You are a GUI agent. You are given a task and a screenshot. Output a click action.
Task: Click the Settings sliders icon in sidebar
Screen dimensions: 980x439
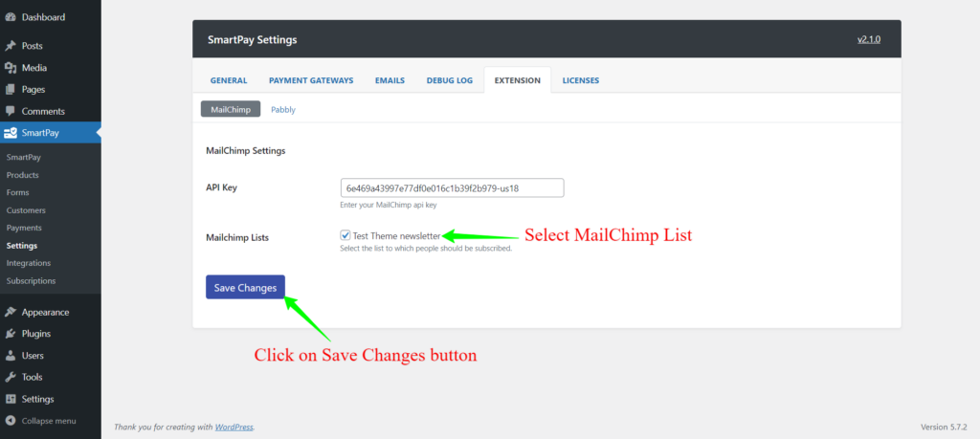10,399
